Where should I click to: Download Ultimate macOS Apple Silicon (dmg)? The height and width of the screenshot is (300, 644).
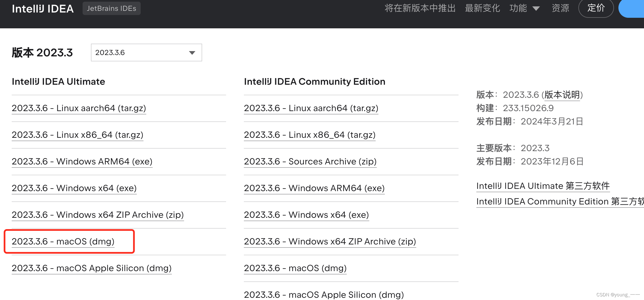(x=91, y=268)
